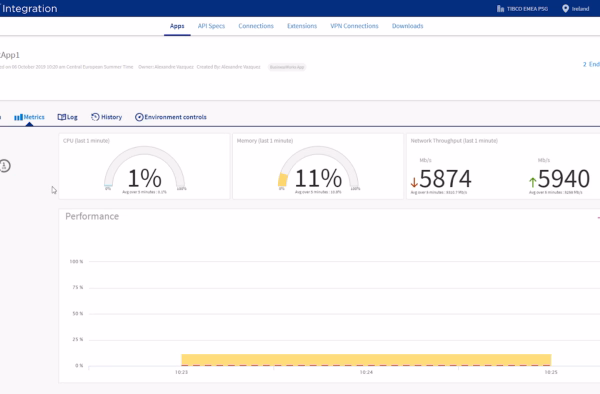
Task: Click the 10:24 time axis label
Action: tap(366, 372)
